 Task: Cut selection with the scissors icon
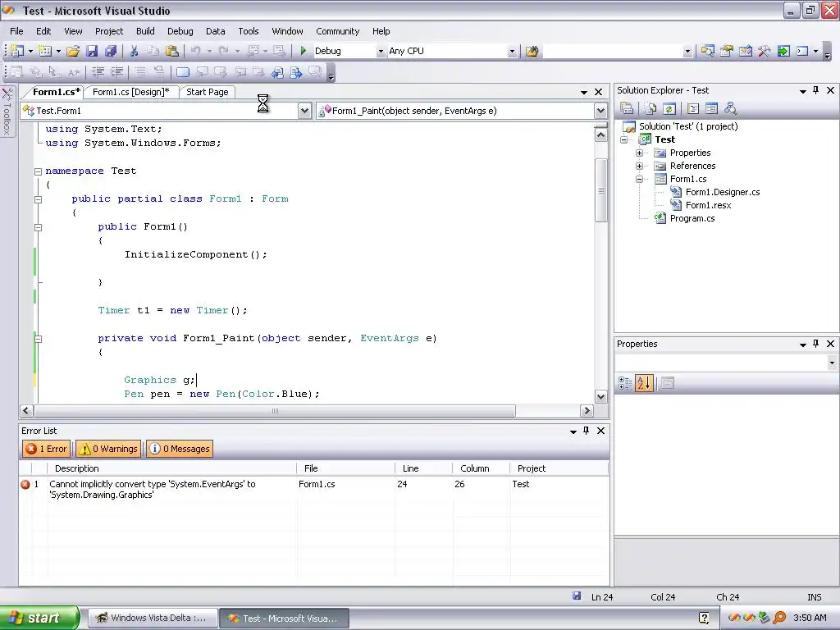tap(134, 51)
